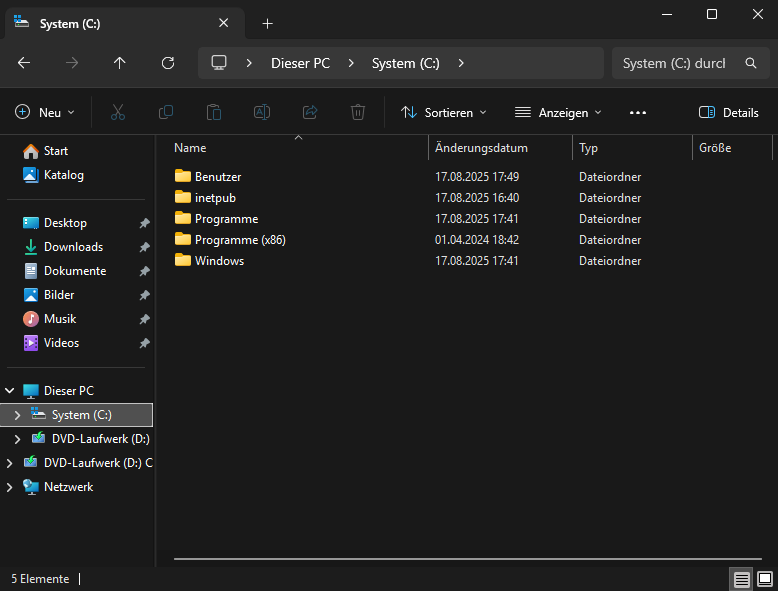Click the System (C:) search box
This screenshot has height=591, width=778.
point(675,63)
